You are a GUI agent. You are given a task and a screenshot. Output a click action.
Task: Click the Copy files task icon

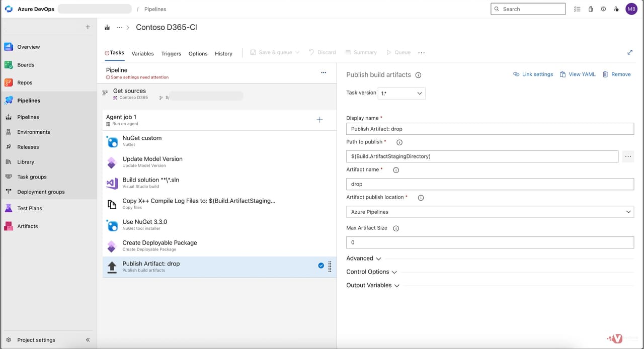click(112, 204)
